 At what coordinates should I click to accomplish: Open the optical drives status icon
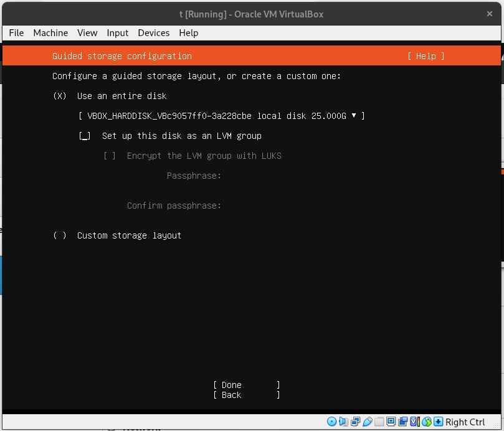point(331,422)
